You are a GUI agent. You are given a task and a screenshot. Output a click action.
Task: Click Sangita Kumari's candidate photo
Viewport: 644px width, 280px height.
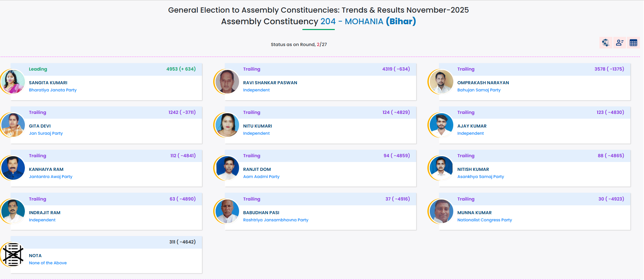point(13,82)
